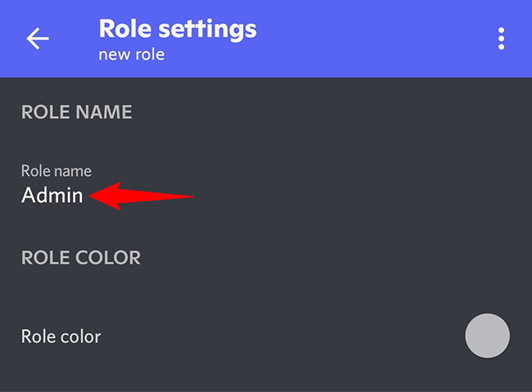Viewport: 532px width, 392px height.
Task: Tap the "Role color" label text
Action: 61,336
